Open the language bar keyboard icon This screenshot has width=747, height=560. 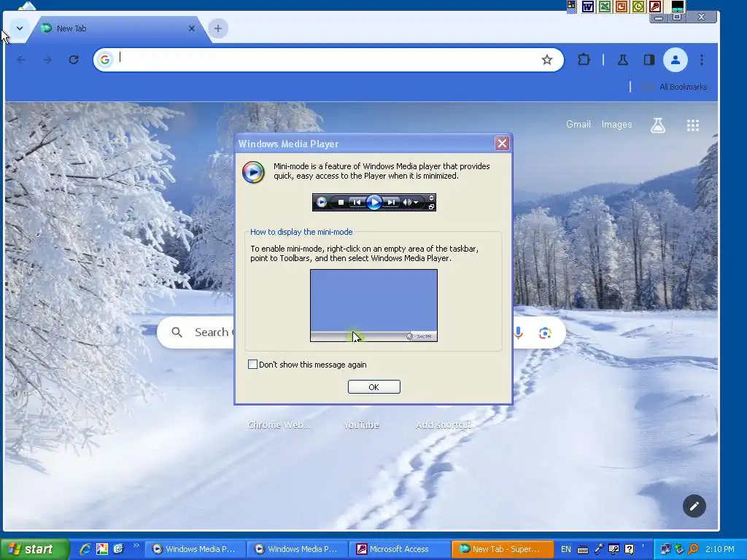pyautogui.click(x=583, y=550)
